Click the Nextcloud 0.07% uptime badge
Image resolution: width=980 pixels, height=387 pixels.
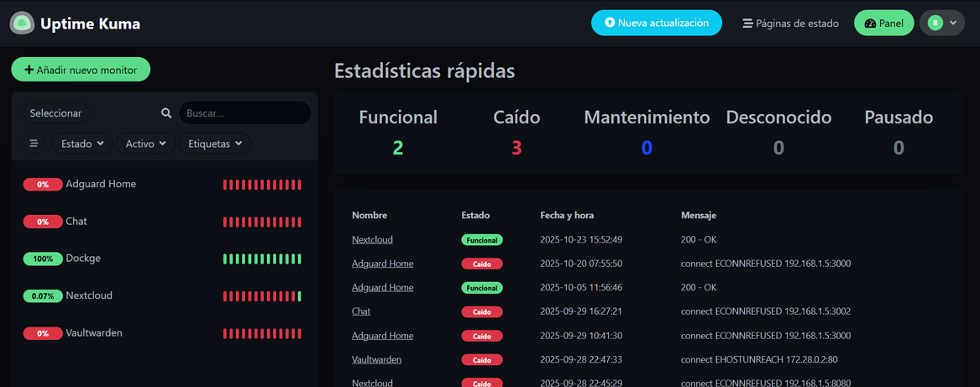tap(43, 296)
